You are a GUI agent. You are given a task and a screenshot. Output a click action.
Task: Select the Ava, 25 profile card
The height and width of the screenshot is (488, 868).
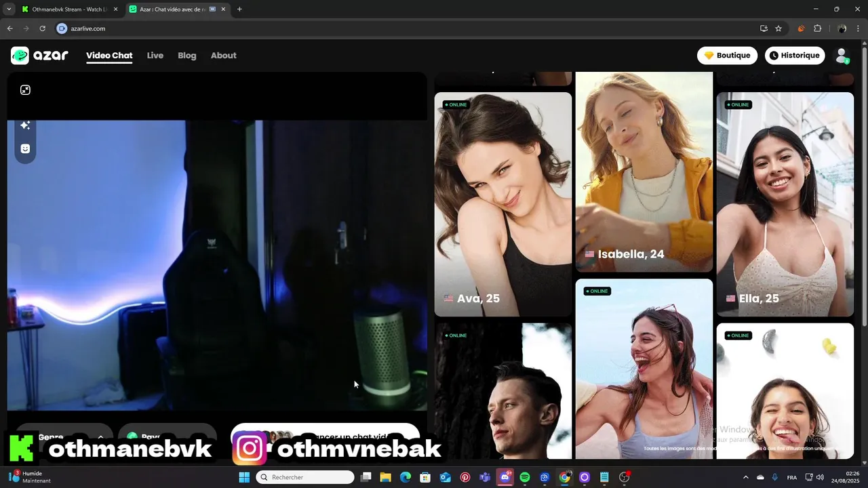[x=503, y=204]
